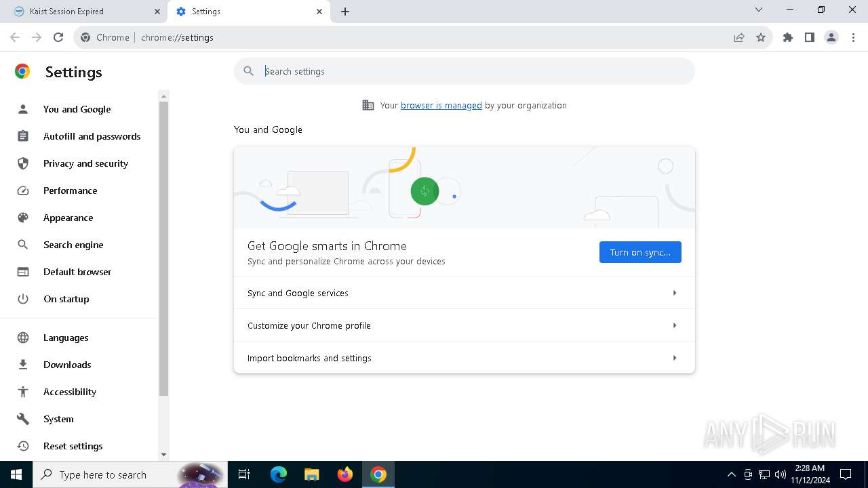Click the Search engine magnifier icon
868x488 pixels.
pos(23,245)
